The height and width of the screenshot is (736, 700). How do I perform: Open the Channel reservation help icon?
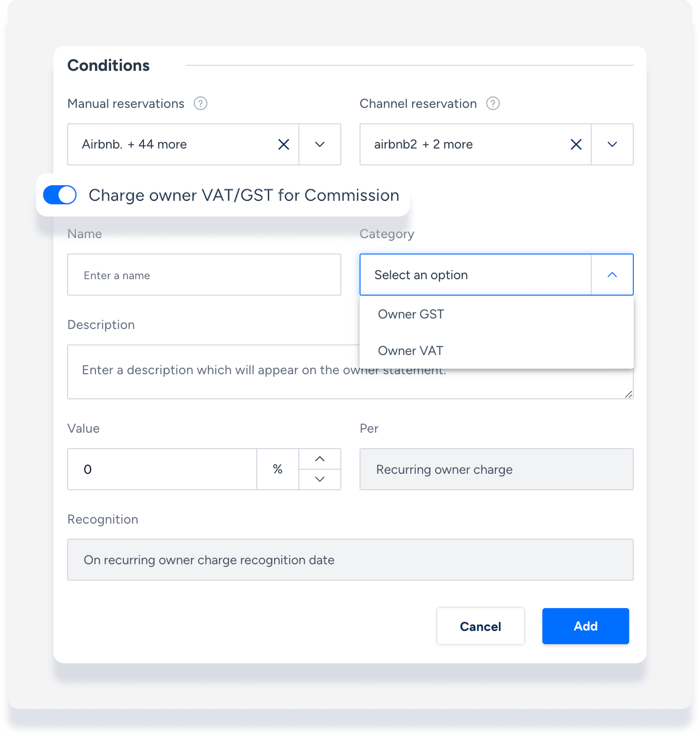[x=493, y=104]
